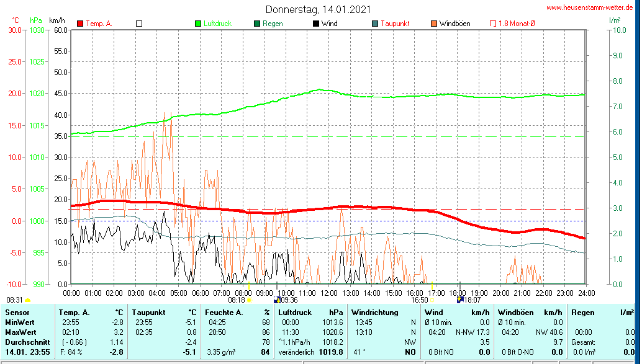Click the wind direction time 13:10
642x364 pixels.
click(x=364, y=332)
